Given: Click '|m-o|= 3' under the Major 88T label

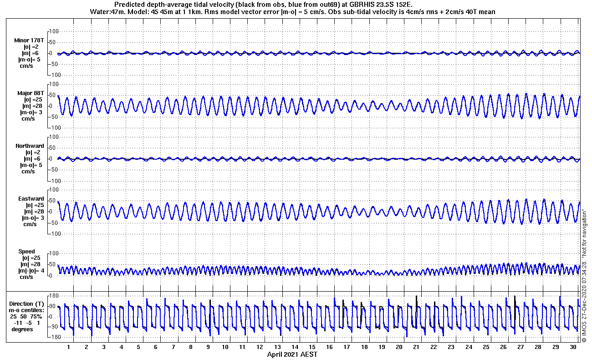Looking at the screenshot, I should pyautogui.click(x=32, y=112).
